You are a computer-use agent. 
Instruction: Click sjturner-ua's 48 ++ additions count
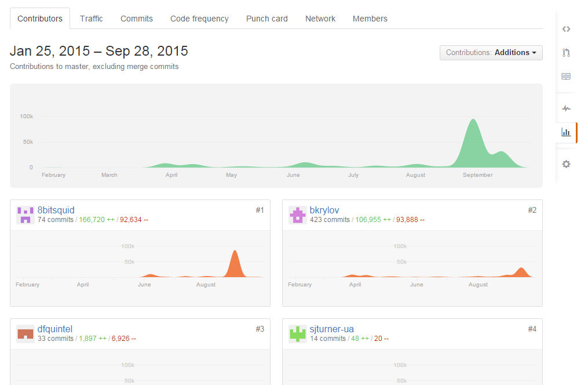click(360, 339)
